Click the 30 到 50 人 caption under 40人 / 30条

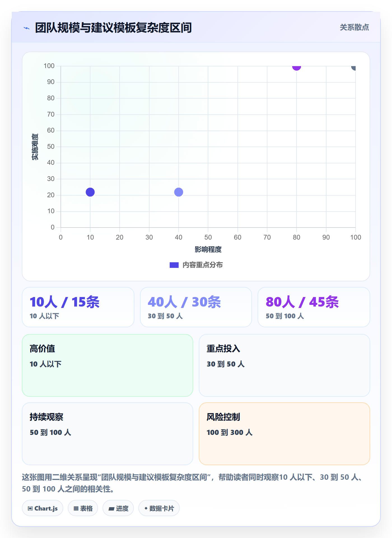(165, 316)
